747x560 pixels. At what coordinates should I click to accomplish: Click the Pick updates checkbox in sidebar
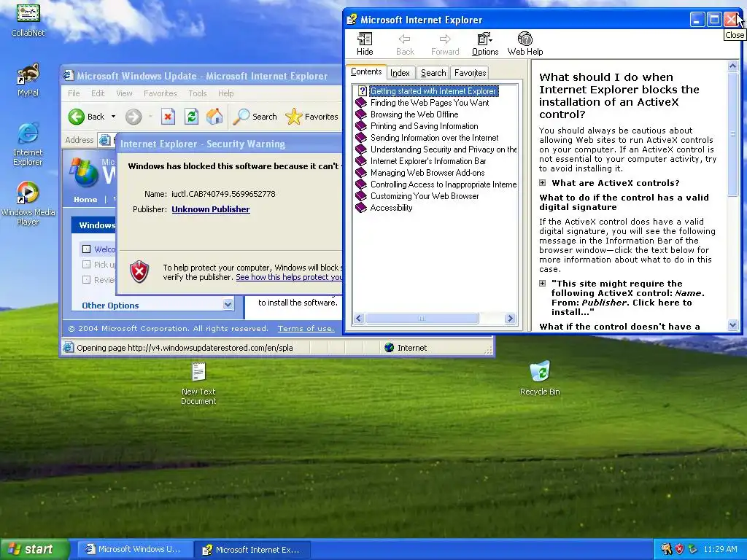(86, 264)
